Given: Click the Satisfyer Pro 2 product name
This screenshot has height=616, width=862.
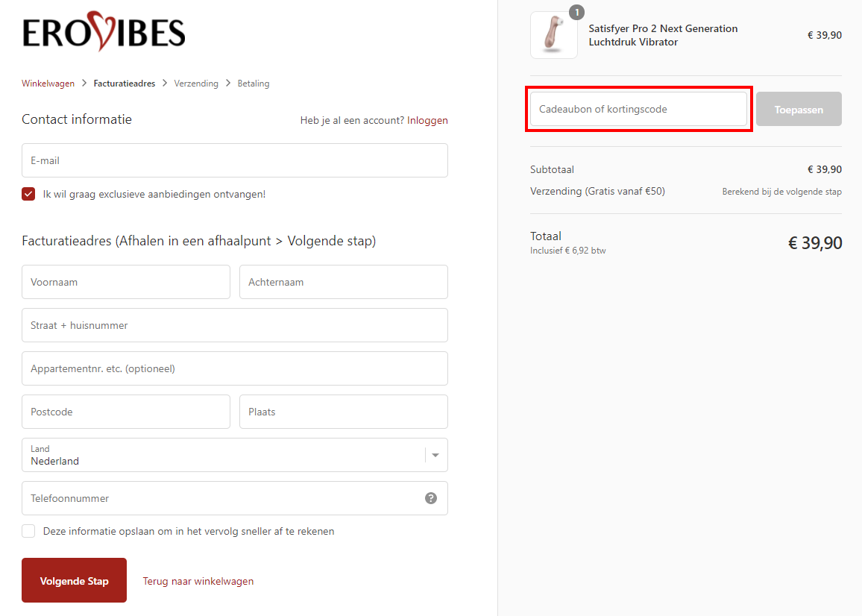Looking at the screenshot, I should (663, 35).
